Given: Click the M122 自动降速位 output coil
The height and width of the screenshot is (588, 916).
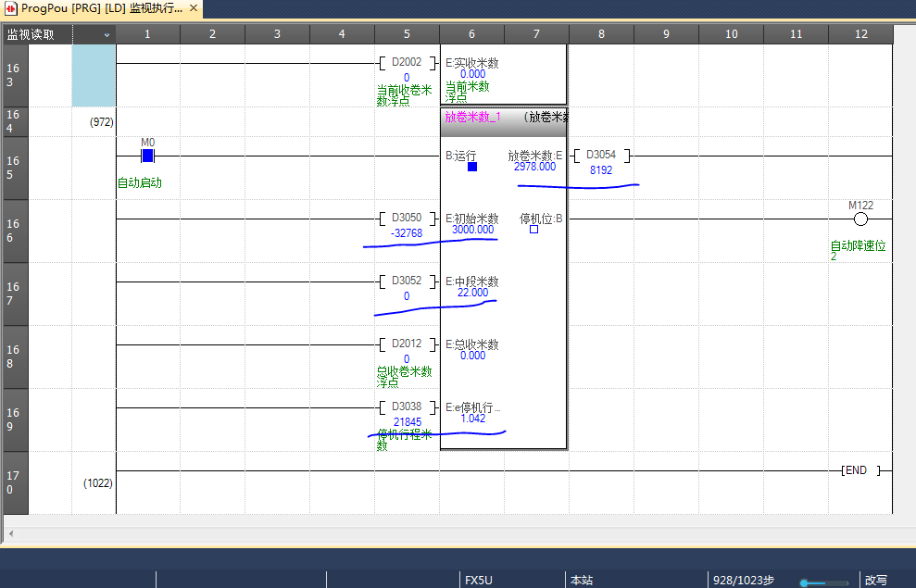Looking at the screenshot, I should tap(860, 219).
